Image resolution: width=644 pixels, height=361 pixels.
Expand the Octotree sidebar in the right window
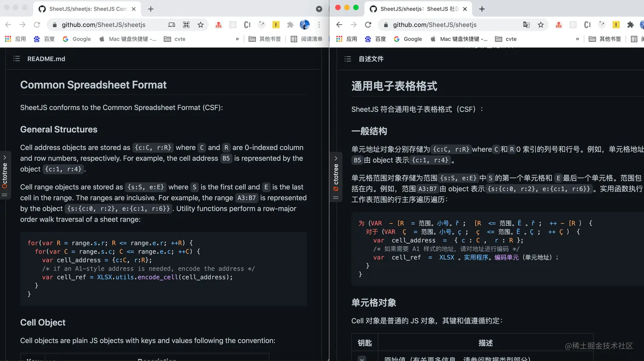tap(336, 176)
